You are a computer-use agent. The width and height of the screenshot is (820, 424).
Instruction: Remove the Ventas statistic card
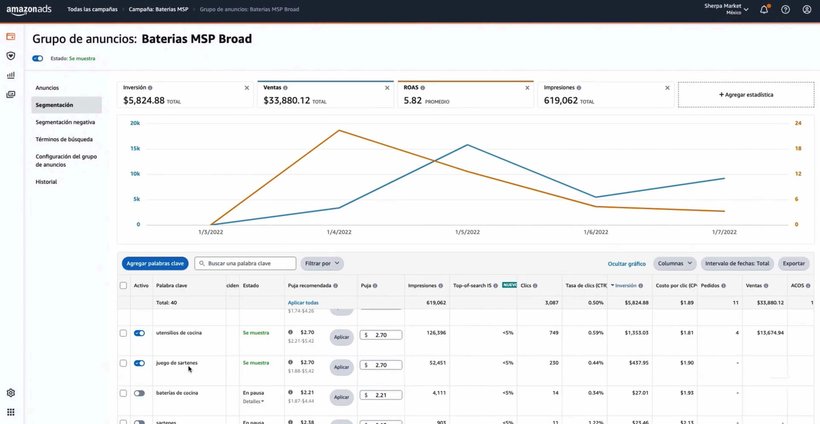tap(387, 88)
